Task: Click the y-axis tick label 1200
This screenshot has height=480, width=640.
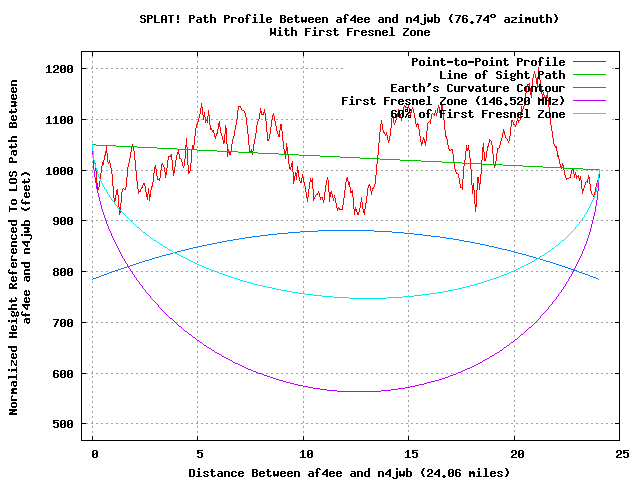Action: click(x=60, y=69)
